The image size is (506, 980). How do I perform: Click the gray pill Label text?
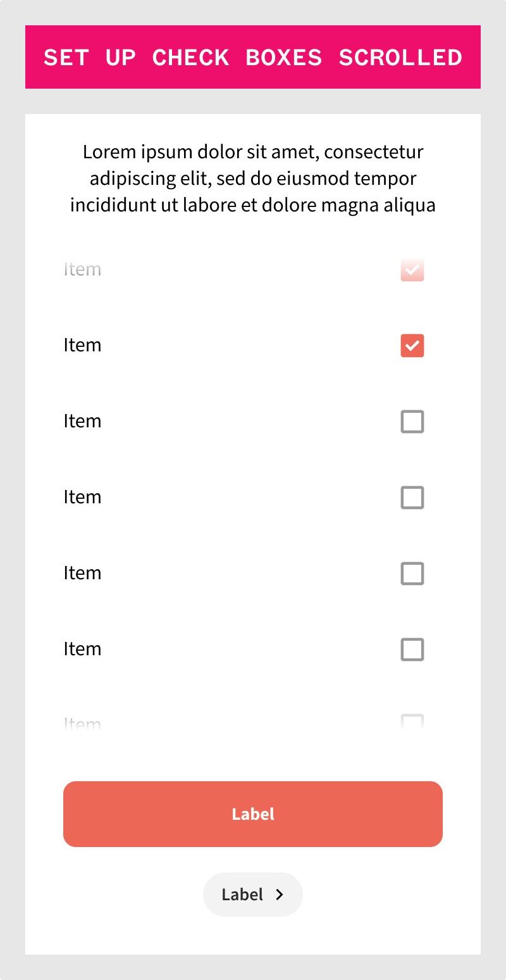242,895
